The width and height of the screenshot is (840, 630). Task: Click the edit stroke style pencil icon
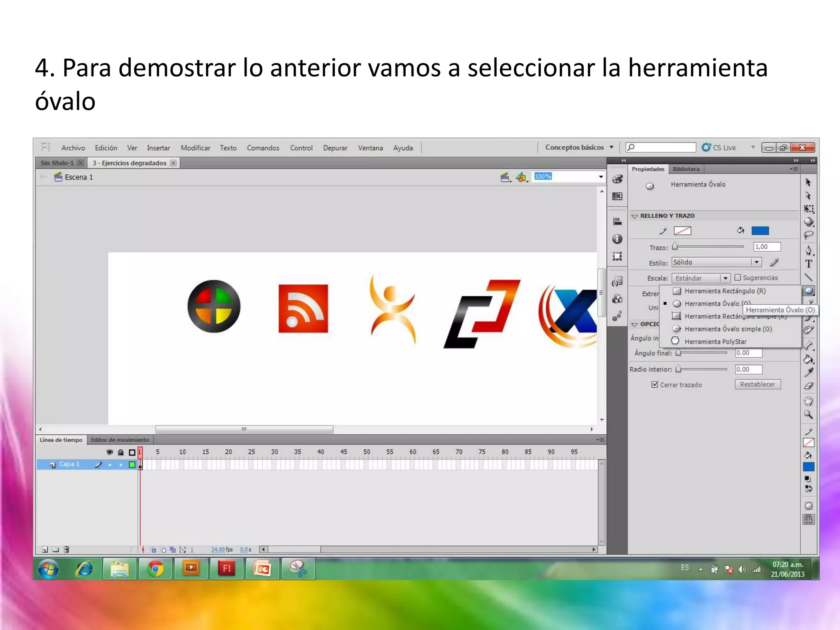(x=774, y=262)
